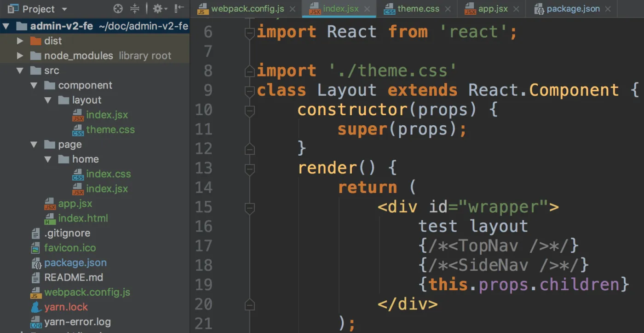Collapse the render method at line 13
The height and width of the screenshot is (333, 644).
point(250,169)
